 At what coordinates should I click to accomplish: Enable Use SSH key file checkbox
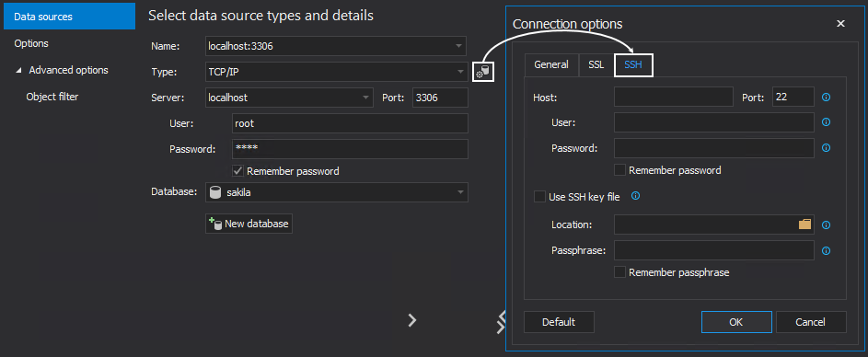[539, 197]
